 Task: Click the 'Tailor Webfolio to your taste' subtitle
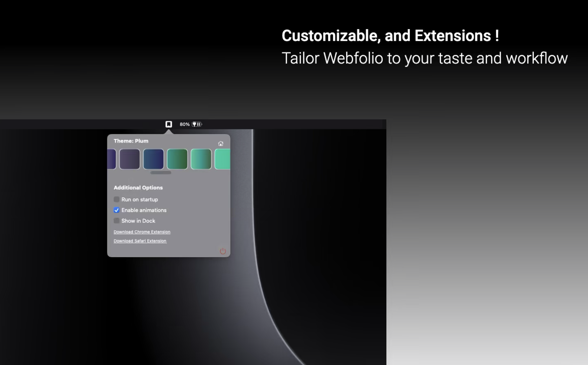(x=377, y=58)
